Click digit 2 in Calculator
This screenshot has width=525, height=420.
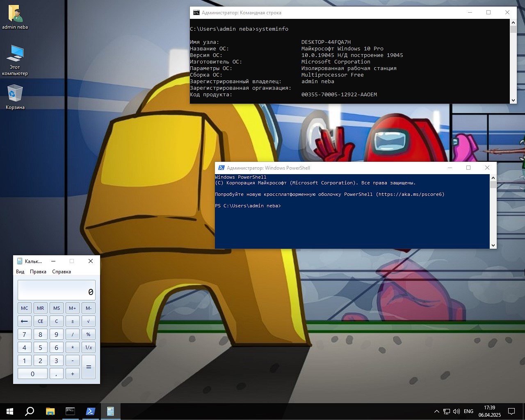[40, 361]
